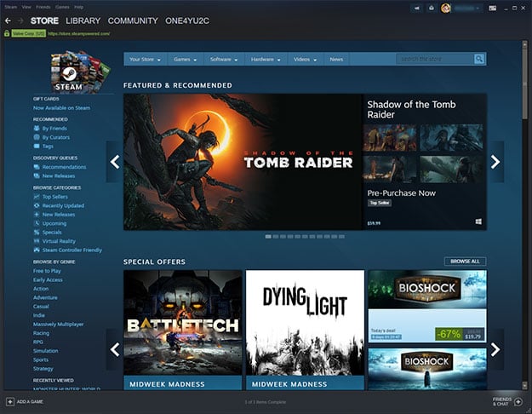Screen dimensions: 532x414
Task: Click the Add a Game plus icon
Action: click(10, 402)
